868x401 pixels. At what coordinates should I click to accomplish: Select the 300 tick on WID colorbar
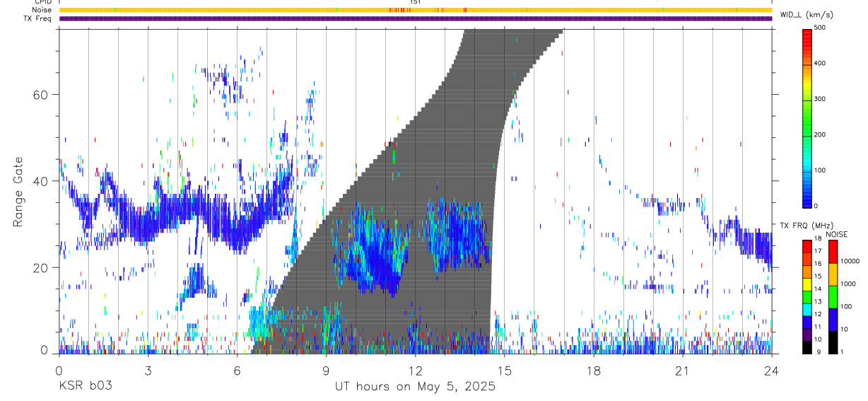[820, 99]
